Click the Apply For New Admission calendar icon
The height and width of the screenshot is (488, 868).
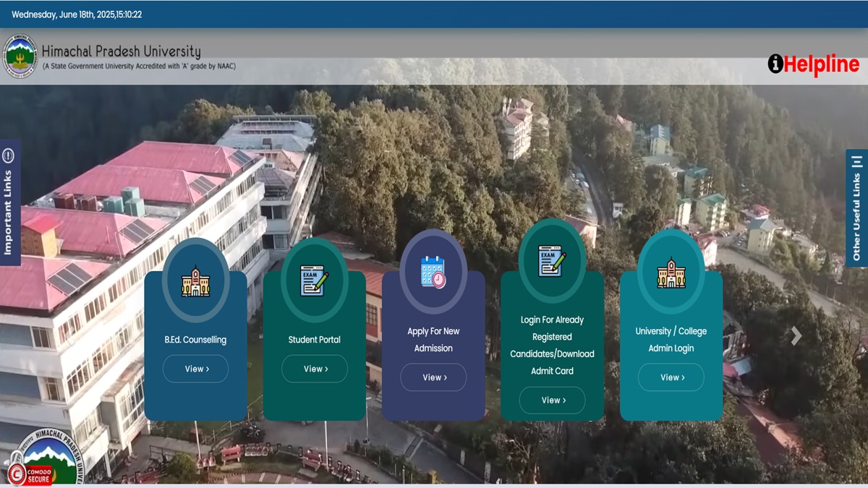433,272
